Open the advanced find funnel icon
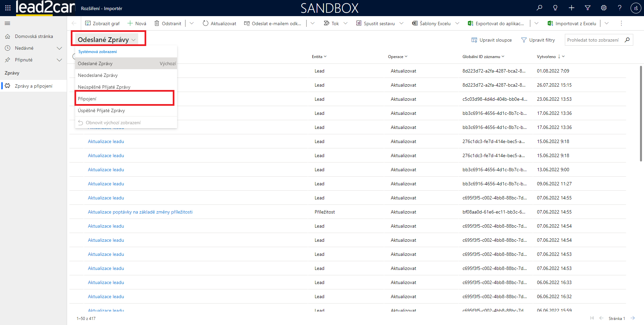Image resolution: width=644 pixels, height=325 pixels. click(x=588, y=8)
